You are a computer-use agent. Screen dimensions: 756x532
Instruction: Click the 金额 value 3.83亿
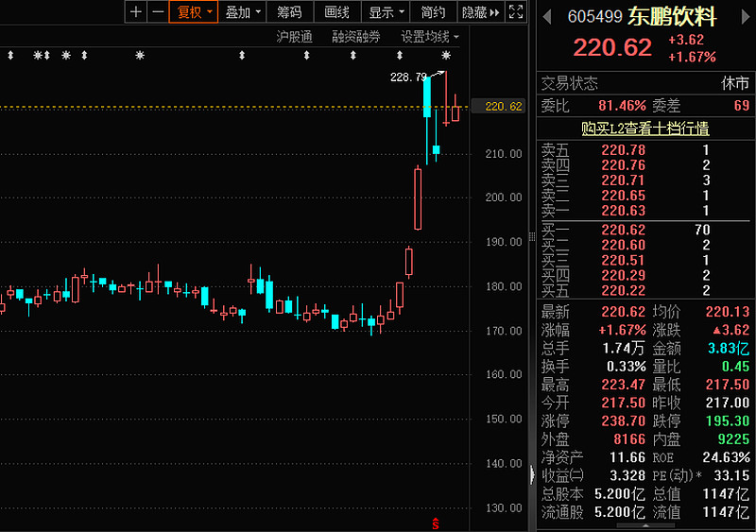(x=729, y=349)
